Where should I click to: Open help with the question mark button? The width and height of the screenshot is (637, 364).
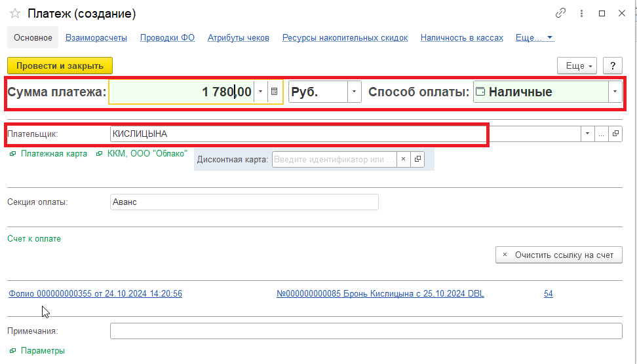(x=613, y=65)
